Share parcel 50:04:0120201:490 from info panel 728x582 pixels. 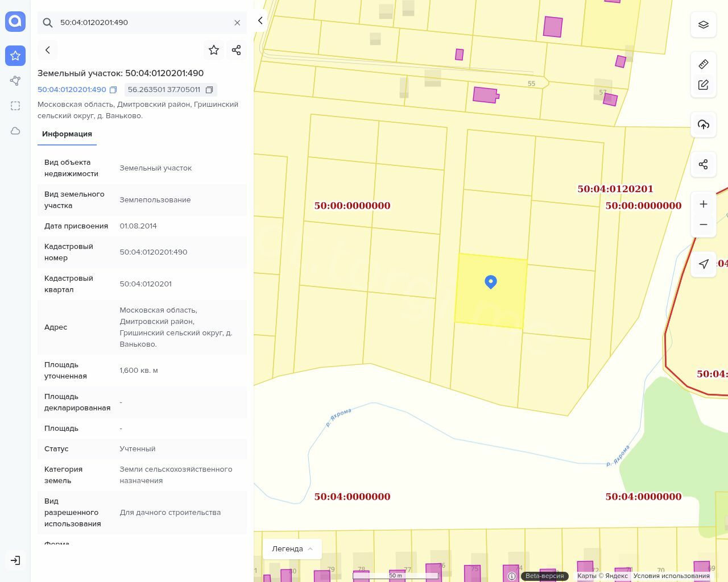(x=237, y=50)
